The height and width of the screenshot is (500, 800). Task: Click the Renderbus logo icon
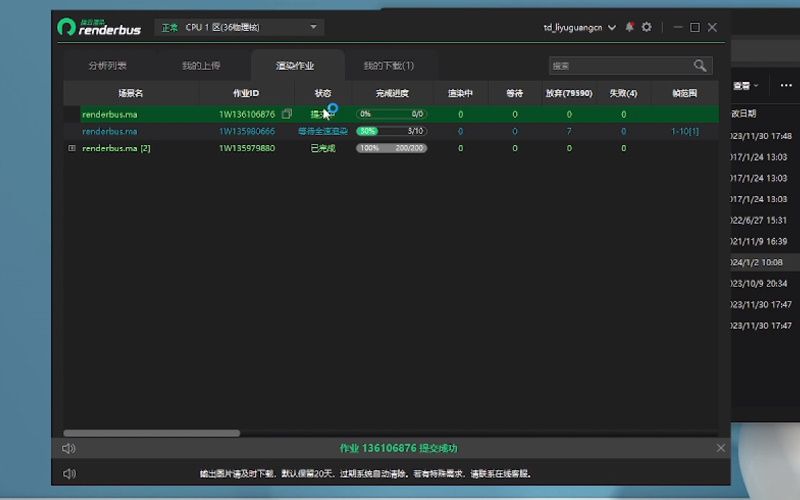point(67,27)
